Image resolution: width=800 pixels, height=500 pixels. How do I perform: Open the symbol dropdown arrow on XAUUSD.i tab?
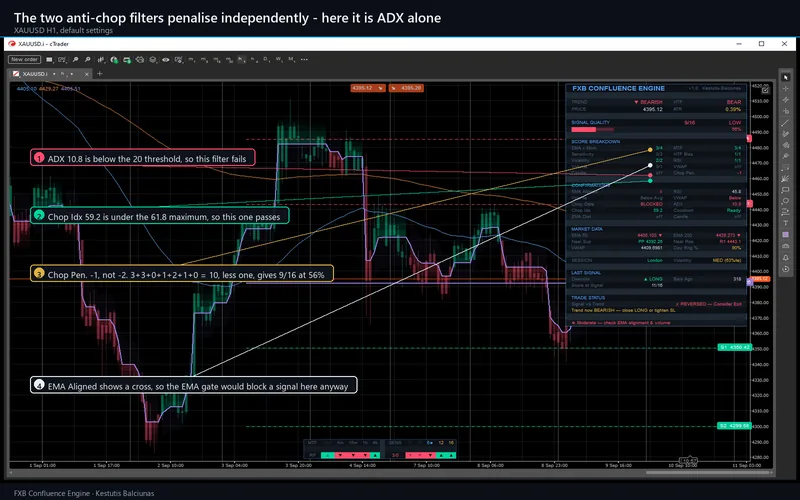click(x=54, y=74)
